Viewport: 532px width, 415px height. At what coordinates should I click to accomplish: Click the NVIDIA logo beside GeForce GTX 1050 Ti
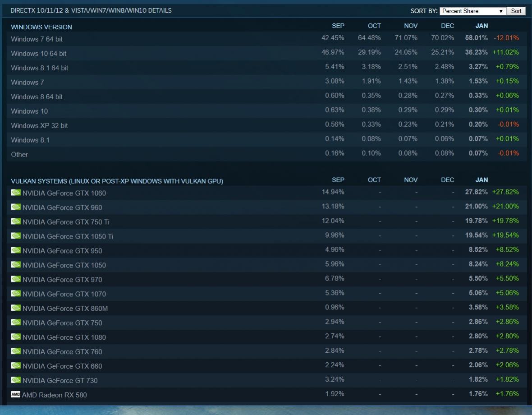16,236
